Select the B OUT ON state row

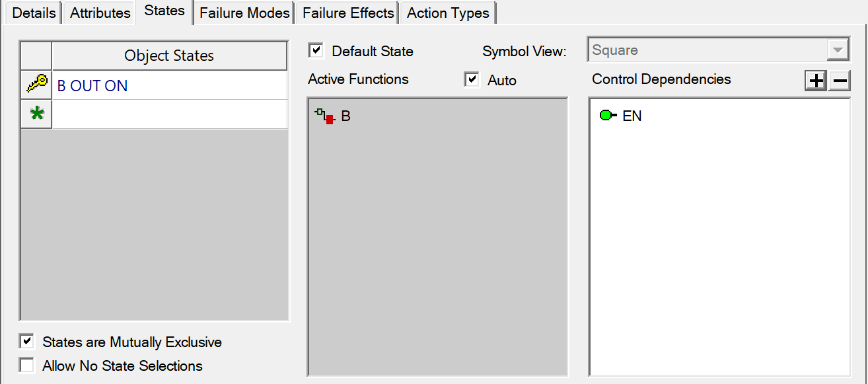169,85
